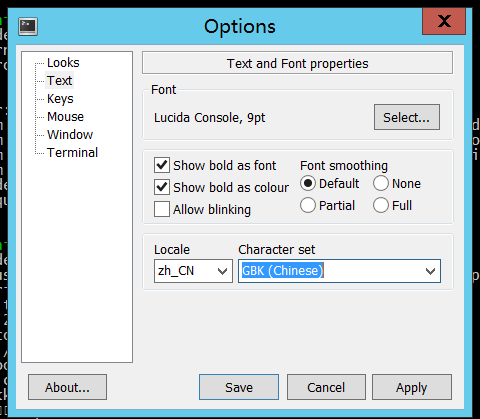
Task: Open the Character set dropdown arrow
Action: 430,271
